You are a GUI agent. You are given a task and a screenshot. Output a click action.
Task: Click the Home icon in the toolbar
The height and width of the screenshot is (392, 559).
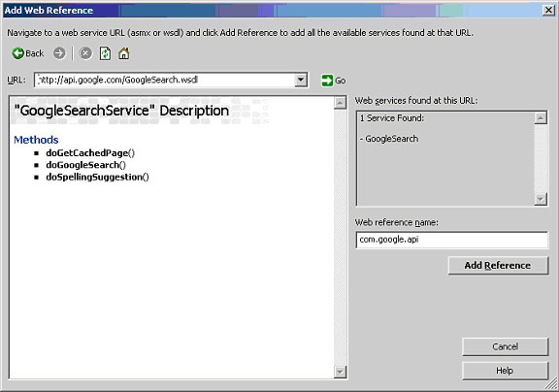pos(124,53)
